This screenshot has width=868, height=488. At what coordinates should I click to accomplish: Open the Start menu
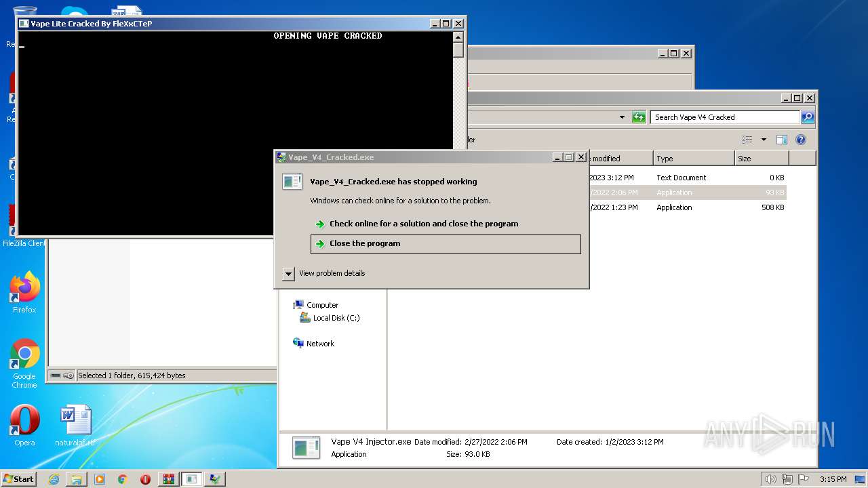tap(19, 479)
